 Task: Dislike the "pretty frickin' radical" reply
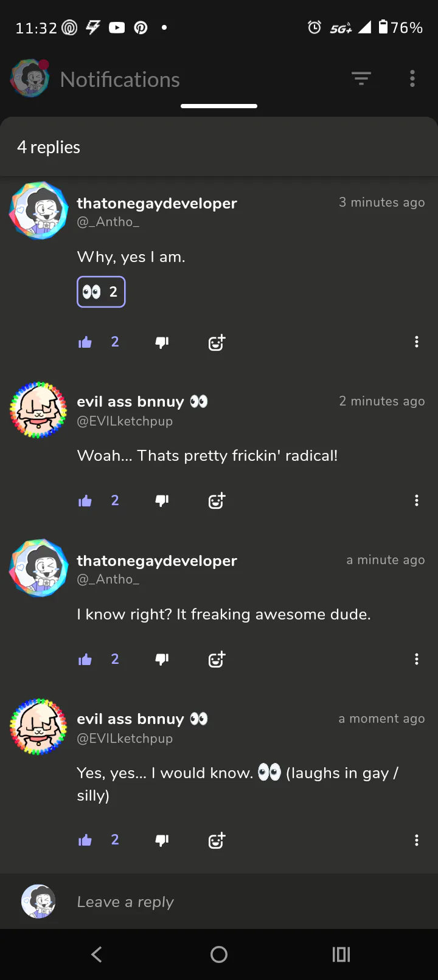(162, 500)
